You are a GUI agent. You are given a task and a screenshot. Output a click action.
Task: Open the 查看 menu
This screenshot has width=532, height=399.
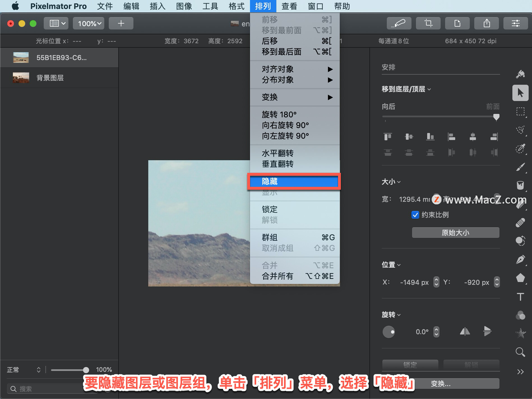coord(289,6)
